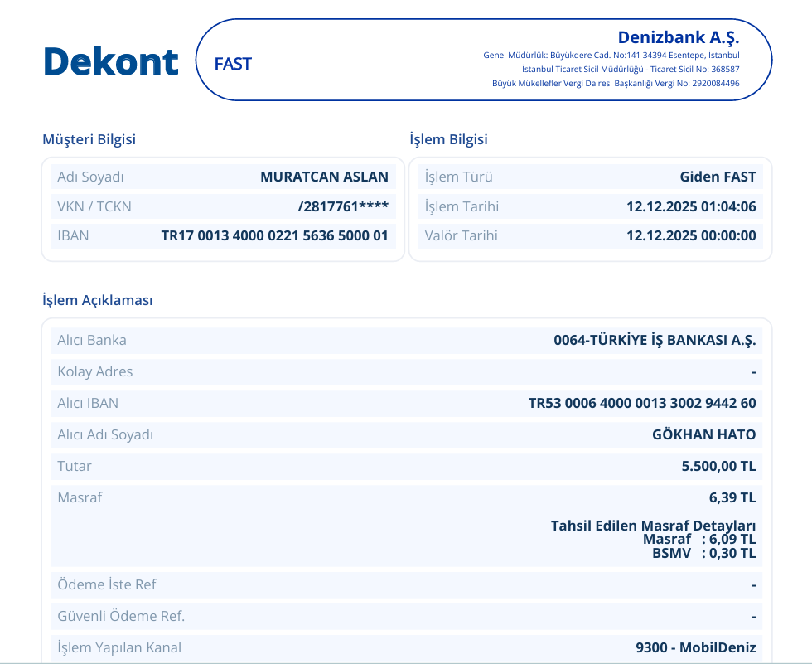Select 0064-TÜRKİYE İŞ BANKASI A.Ş. value

[655, 340]
